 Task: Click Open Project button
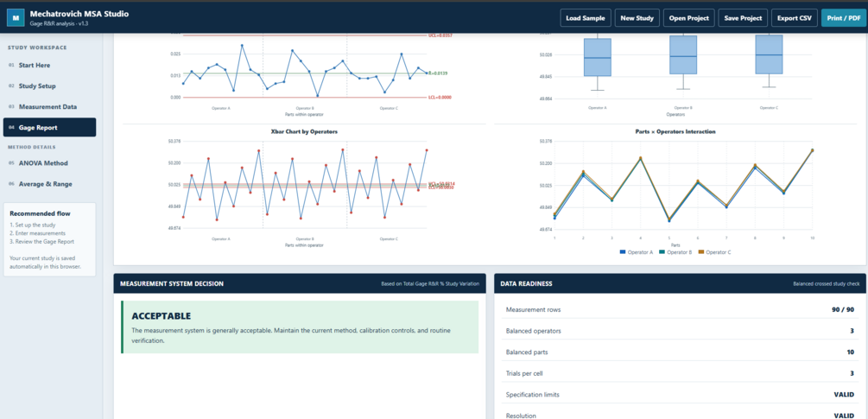(x=689, y=18)
